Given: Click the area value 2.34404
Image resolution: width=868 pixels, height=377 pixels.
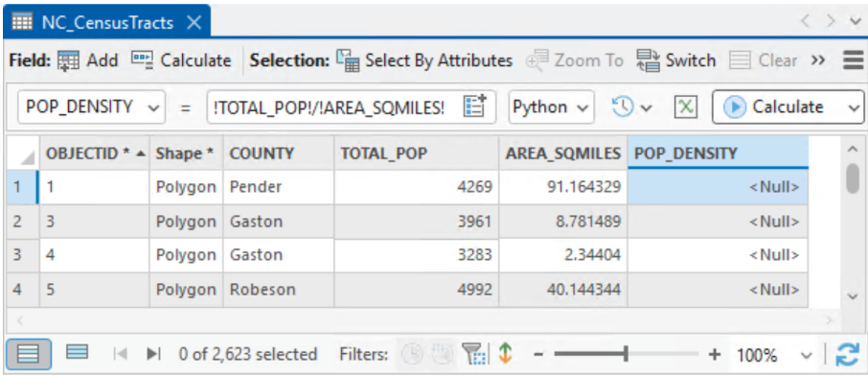Looking at the screenshot, I should [563, 255].
